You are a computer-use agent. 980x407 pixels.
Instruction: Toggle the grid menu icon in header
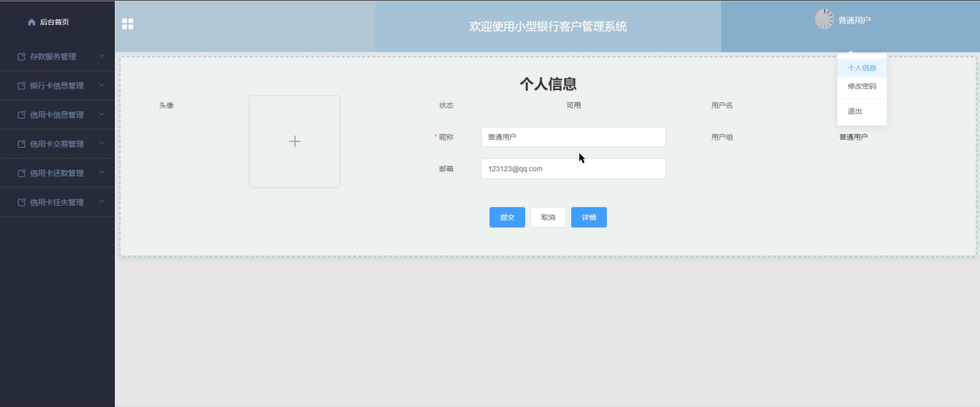pyautogui.click(x=127, y=24)
